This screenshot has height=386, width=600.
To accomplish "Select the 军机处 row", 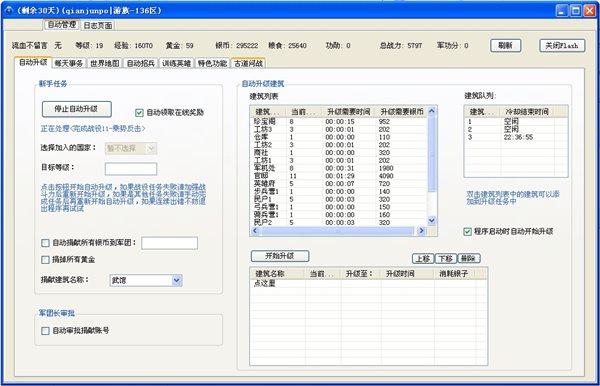I will (x=339, y=168).
